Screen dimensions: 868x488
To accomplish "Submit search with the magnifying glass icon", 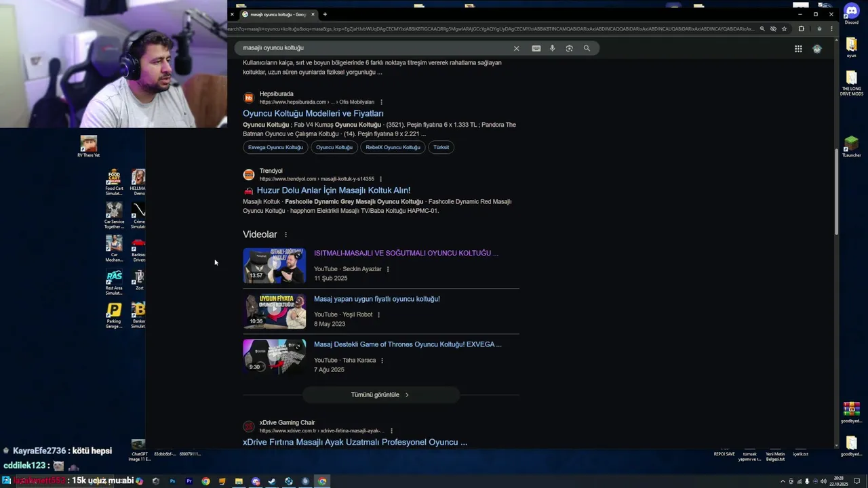I will pyautogui.click(x=587, y=48).
